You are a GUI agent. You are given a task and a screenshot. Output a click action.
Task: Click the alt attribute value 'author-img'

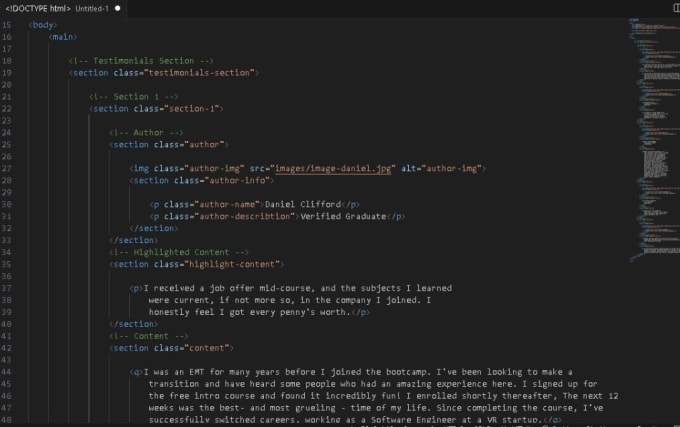[x=451, y=169]
